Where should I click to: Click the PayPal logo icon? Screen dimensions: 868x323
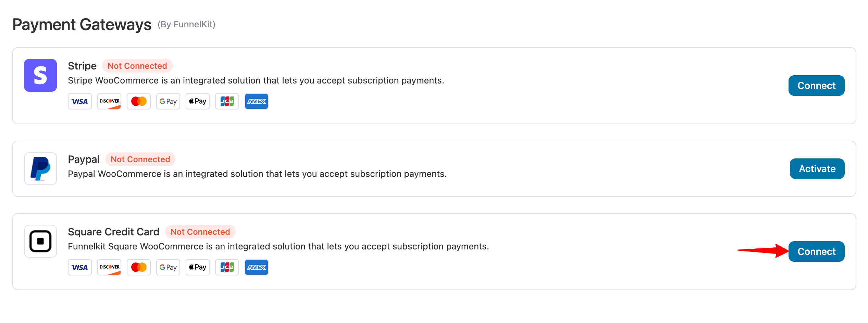40,169
